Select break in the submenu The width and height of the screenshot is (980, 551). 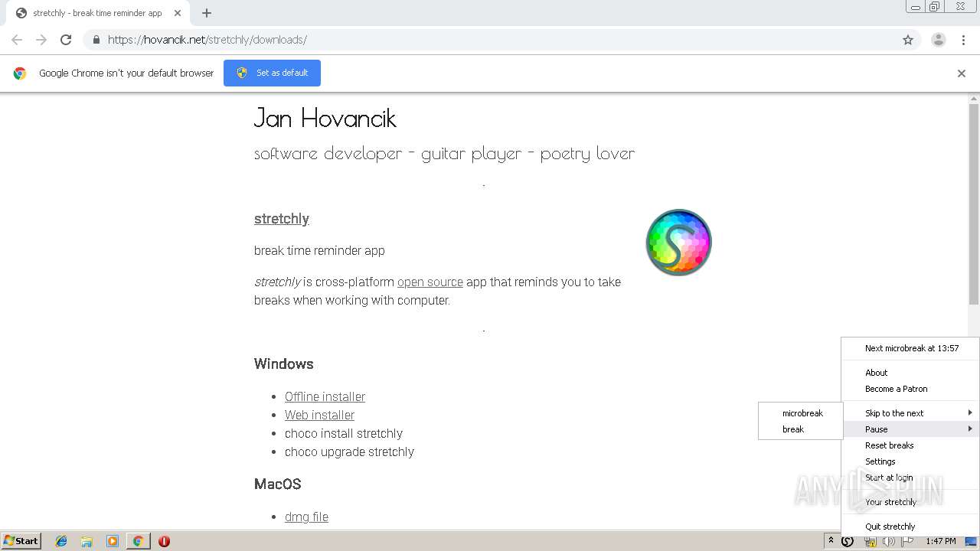801,429
